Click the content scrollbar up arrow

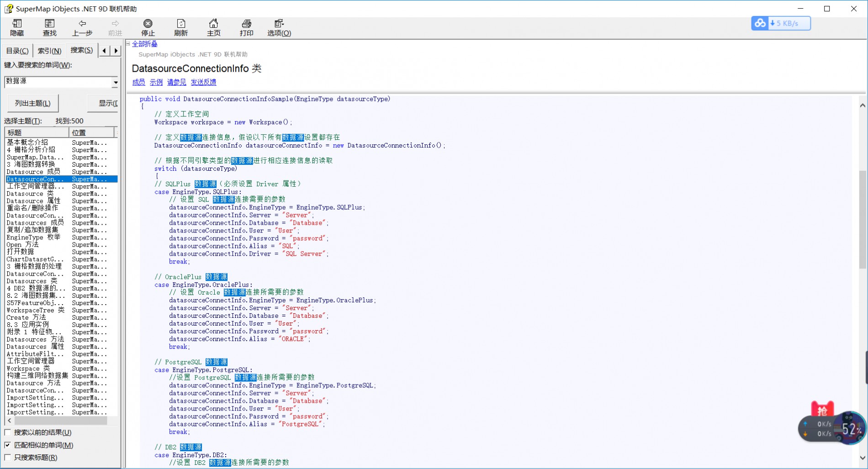click(x=863, y=105)
